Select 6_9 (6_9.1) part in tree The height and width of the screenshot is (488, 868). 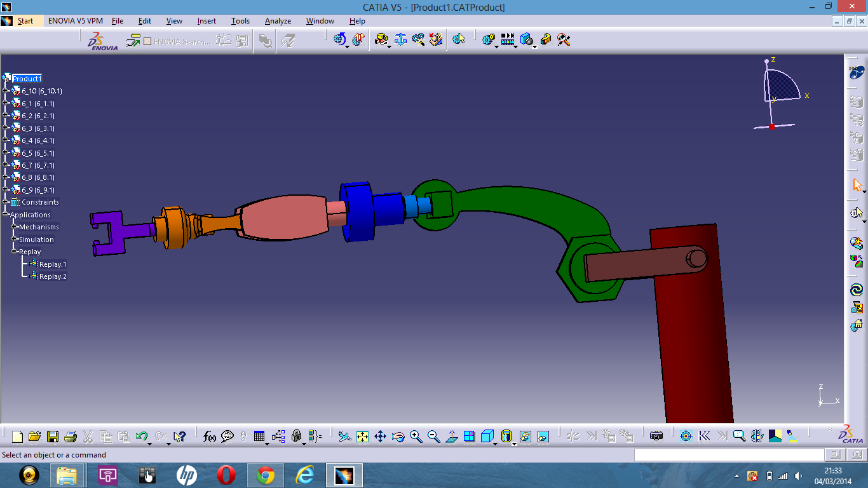tap(38, 190)
